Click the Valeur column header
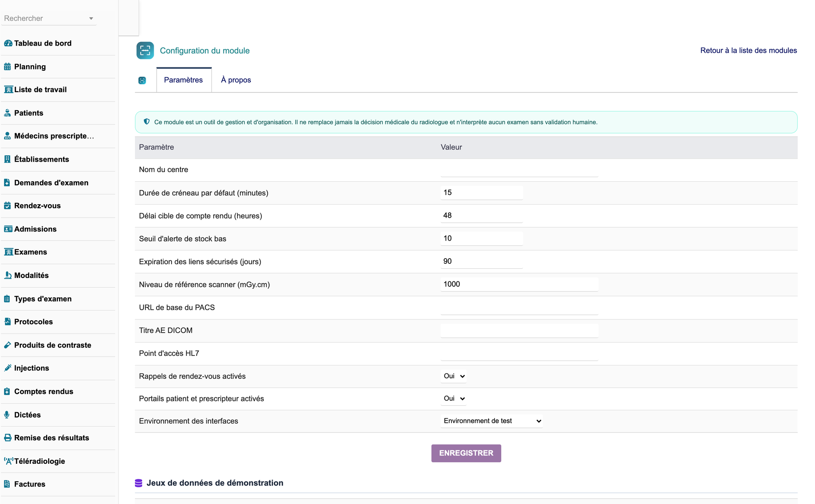The height and width of the screenshot is (504, 815). click(x=451, y=147)
